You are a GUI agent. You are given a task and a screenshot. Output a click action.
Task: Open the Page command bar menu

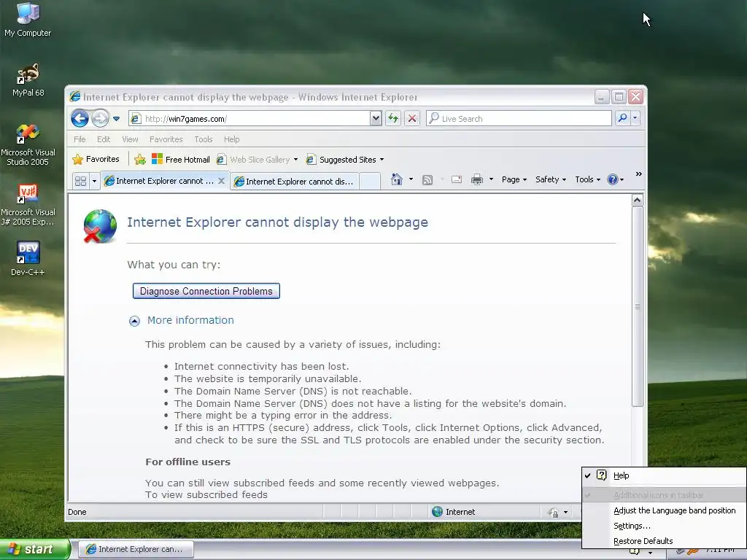(514, 179)
